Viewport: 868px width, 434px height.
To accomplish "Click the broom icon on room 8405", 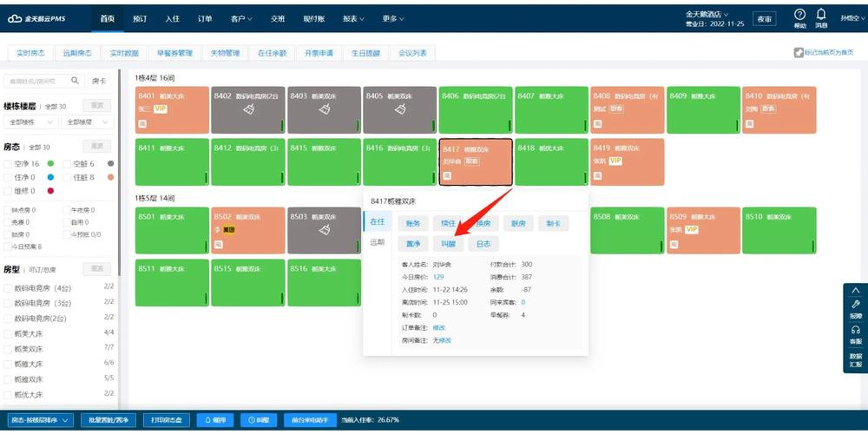I will [x=400, y=109].
